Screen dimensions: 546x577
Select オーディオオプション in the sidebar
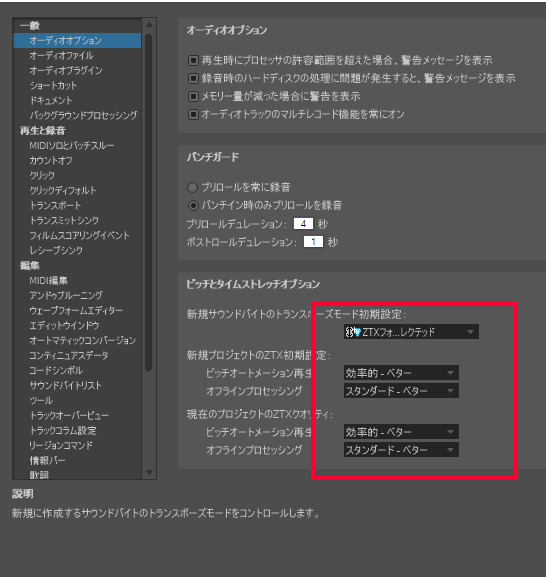click(x=77, y=40)
